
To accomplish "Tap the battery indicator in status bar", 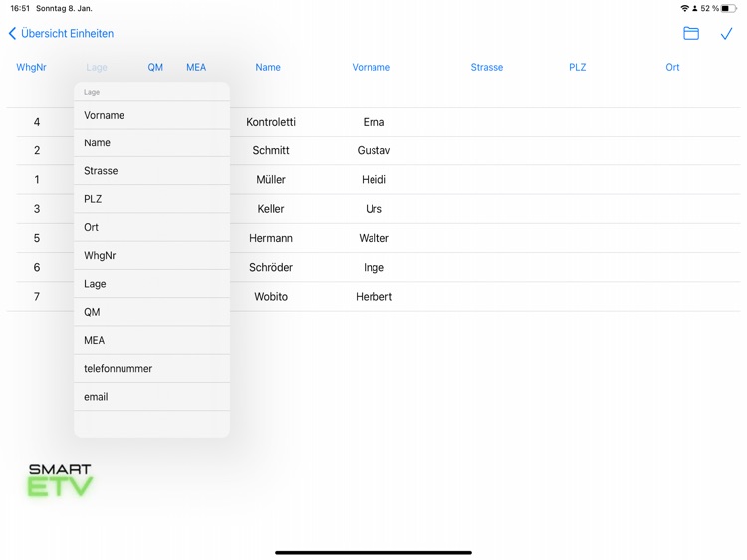I will pyautogui.click(x=729, y=8).
